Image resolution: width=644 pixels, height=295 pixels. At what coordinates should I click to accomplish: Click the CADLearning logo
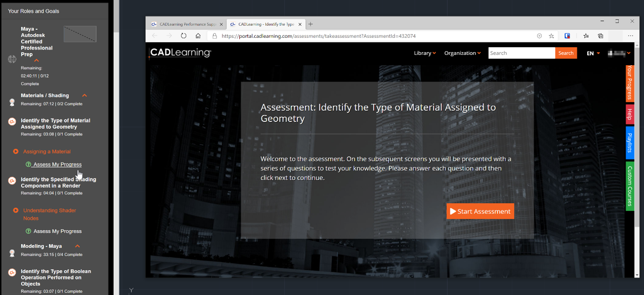pyautogui.click(x=180, y=53)
